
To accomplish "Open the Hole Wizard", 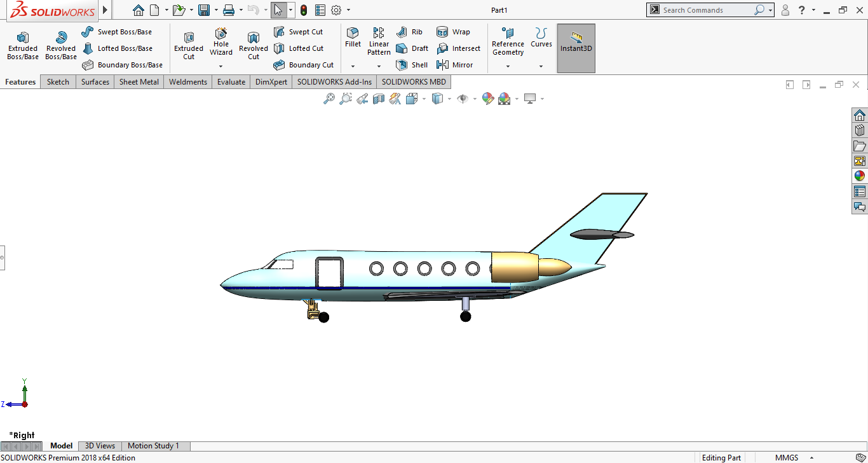I will (221, 42).
